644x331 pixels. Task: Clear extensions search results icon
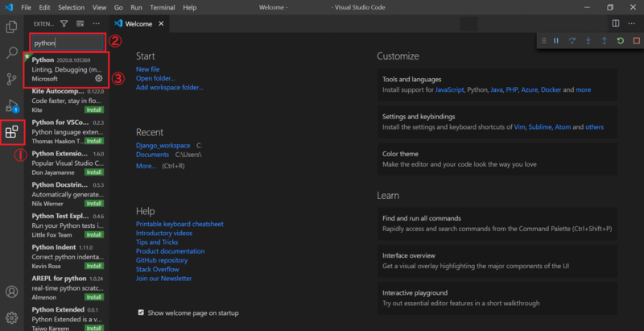[x=80, y=24]
